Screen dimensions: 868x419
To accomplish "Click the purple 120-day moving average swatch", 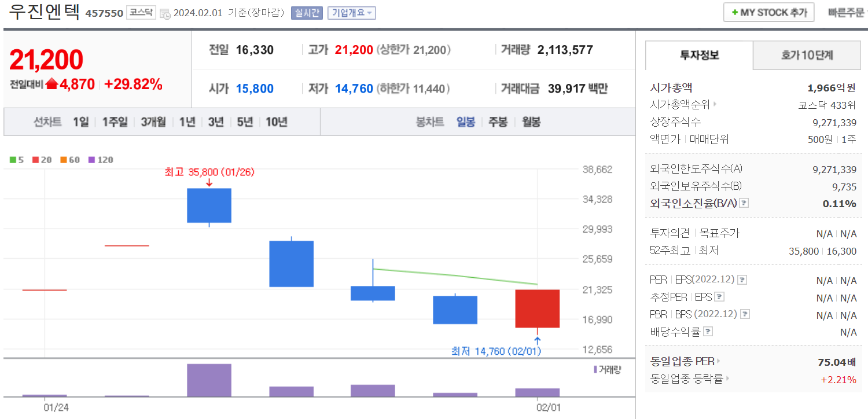I will click(91, 160).
